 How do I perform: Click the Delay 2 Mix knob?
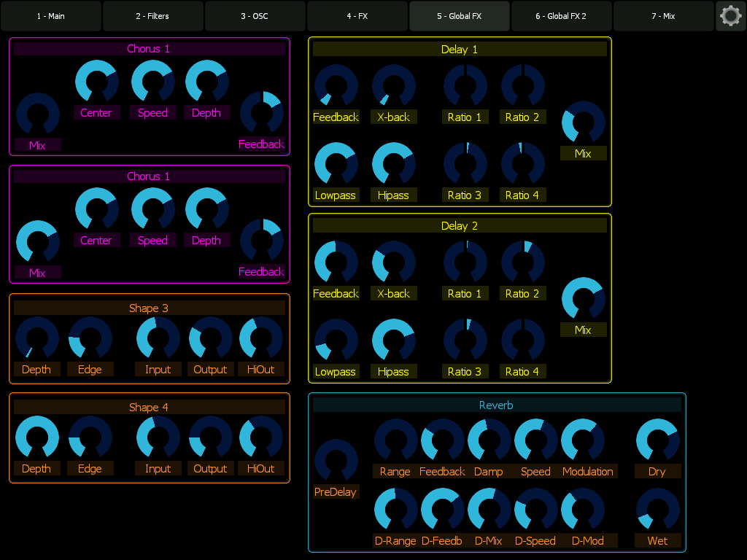click(x=584, y=299)
